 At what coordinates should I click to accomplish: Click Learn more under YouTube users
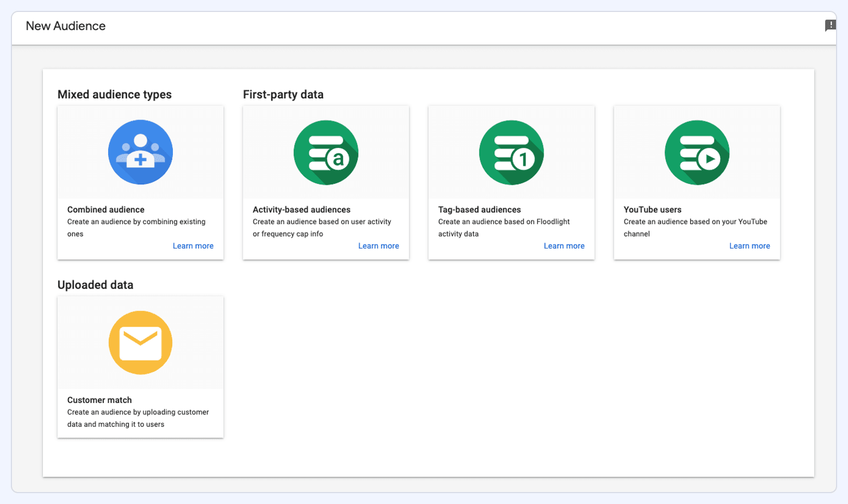(x=750, y=246)
